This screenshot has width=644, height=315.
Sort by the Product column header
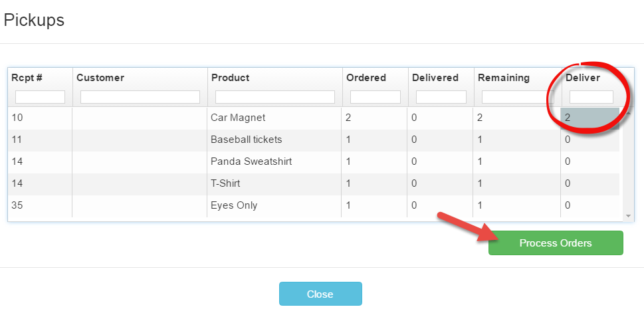click(231, 78)
